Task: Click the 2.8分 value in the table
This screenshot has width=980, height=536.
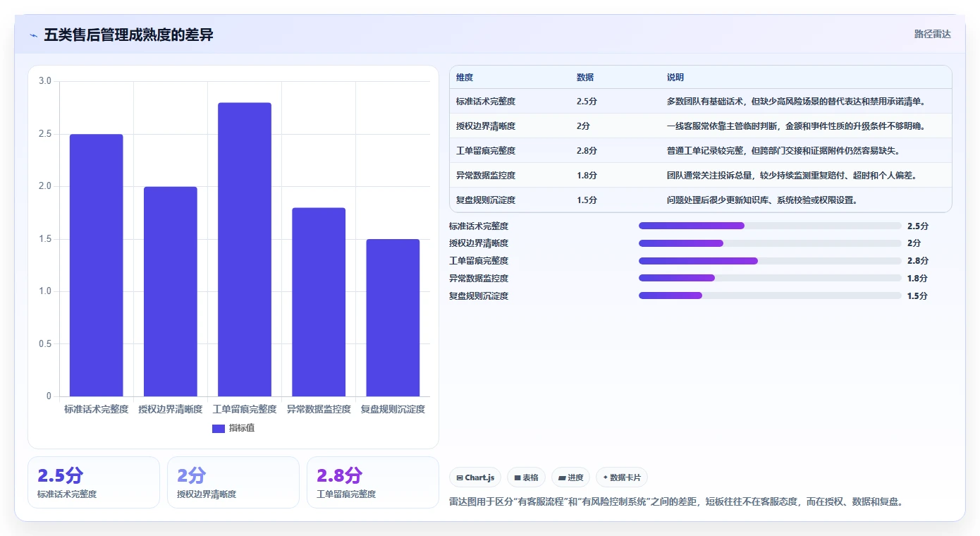Action: point(587,151)
